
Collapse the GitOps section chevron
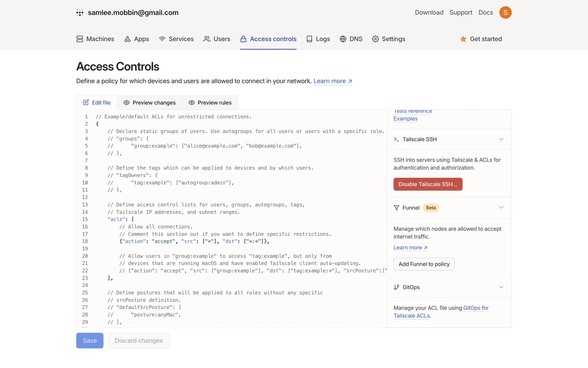tap(501, 287)
